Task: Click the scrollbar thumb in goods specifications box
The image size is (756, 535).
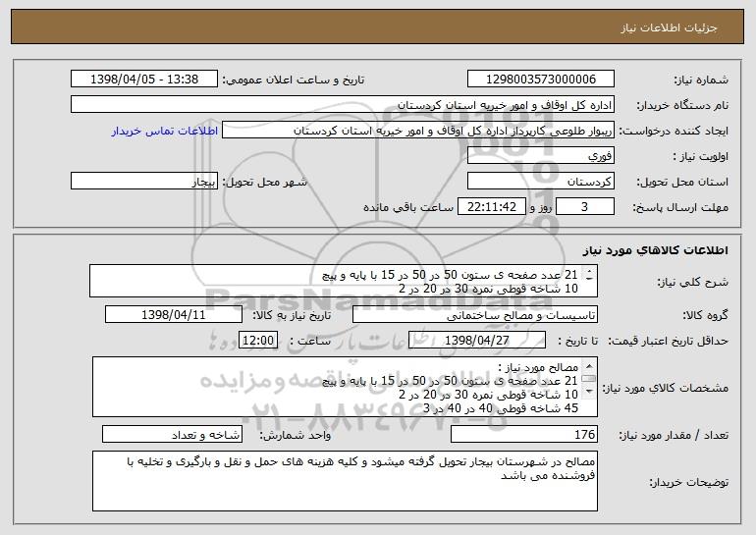Action: 589,379
